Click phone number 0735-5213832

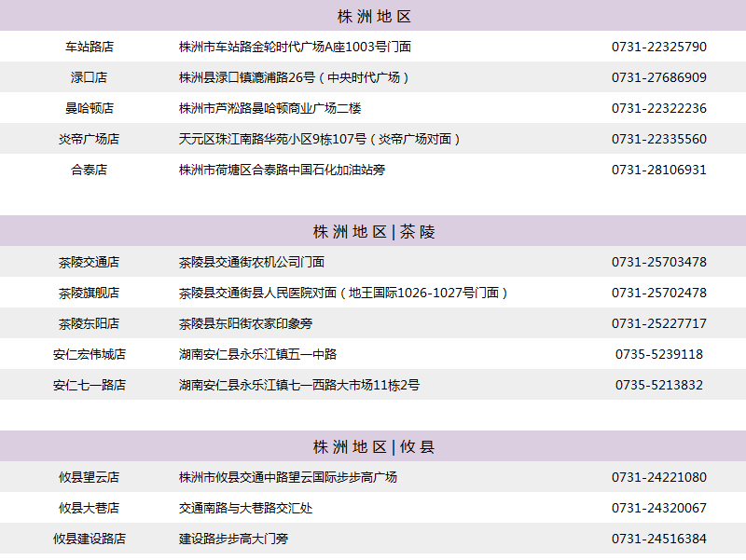[658, 385]
